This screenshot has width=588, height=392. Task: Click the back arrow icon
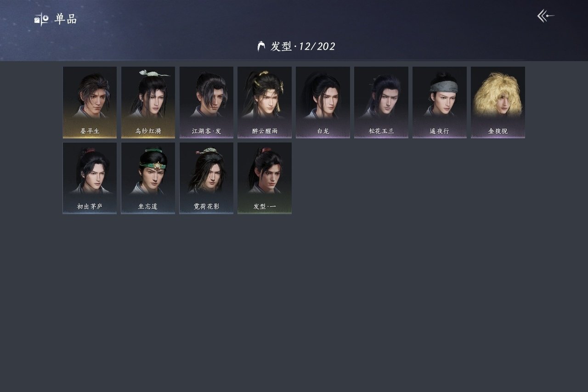[x=546, y=16]
